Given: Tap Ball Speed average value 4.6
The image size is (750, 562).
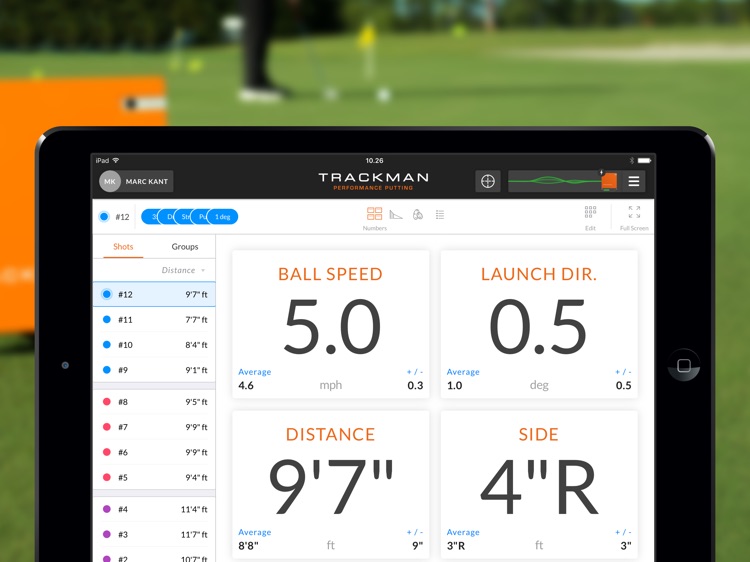Looking at the screenshot, I should coord(246,386).
